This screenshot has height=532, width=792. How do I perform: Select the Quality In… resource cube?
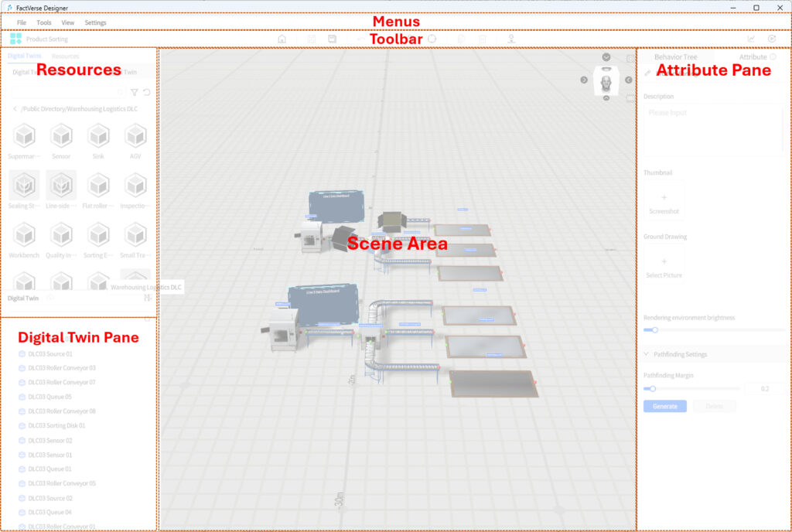point(61,235)
